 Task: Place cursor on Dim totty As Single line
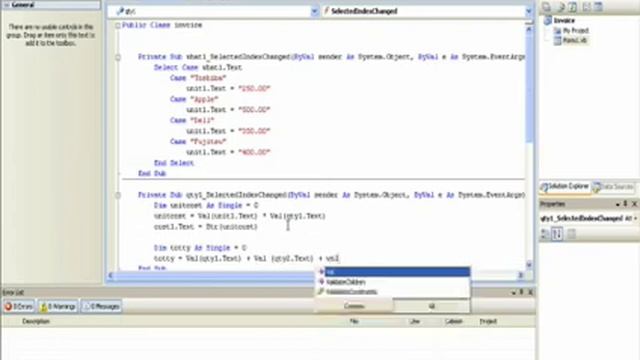pyautogui.click(x=200, y=248)
